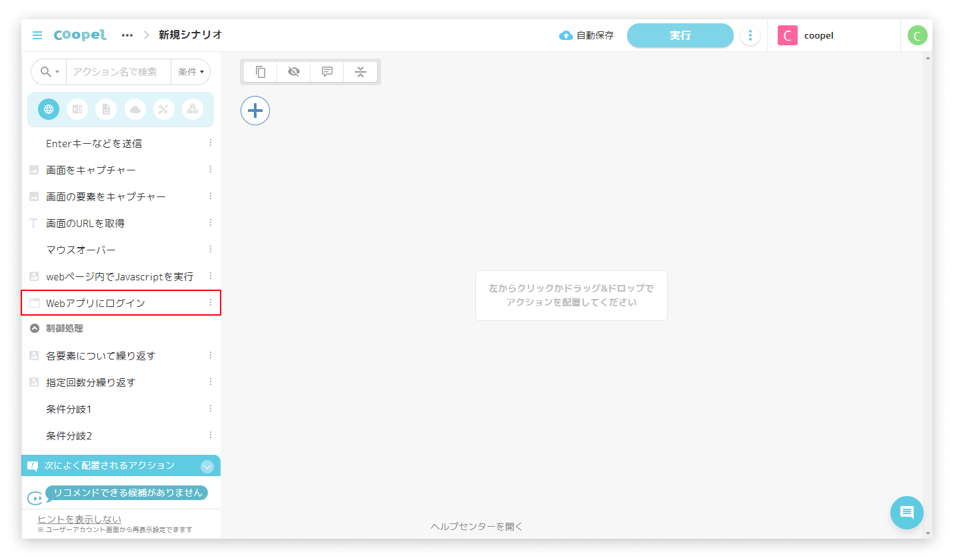Select the cloud services action category icon

(x=135, y=109)
